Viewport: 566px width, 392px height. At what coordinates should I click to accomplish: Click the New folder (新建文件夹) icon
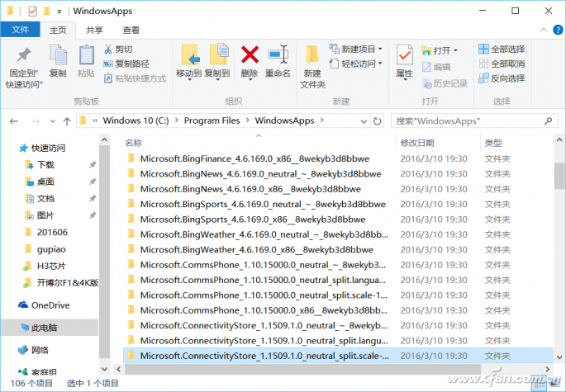pos(312,55)
